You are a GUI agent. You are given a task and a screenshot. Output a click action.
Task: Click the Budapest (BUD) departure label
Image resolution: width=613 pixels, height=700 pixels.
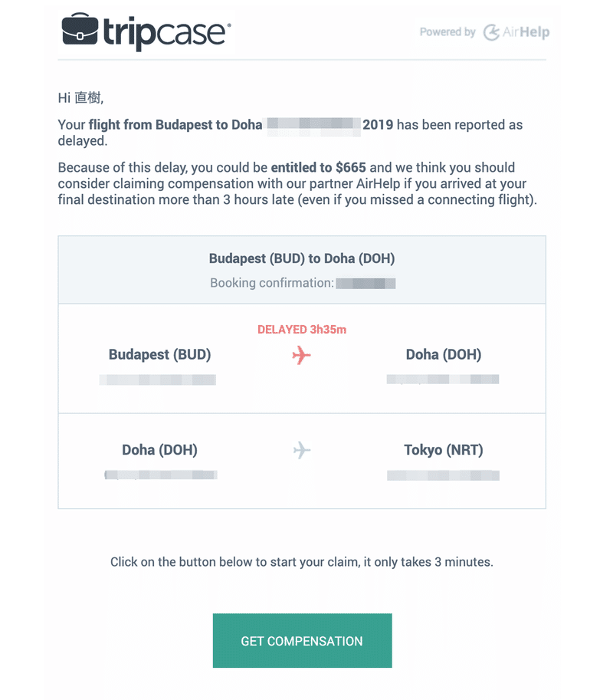159,354
